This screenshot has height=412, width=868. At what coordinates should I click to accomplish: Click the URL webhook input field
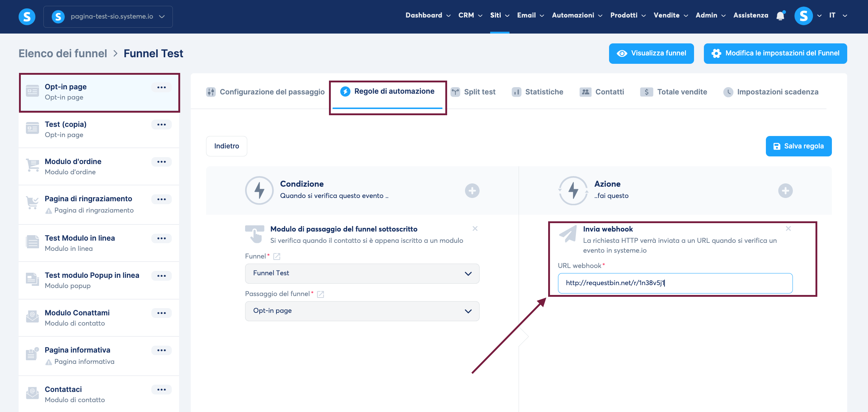(x=675, y=283)
